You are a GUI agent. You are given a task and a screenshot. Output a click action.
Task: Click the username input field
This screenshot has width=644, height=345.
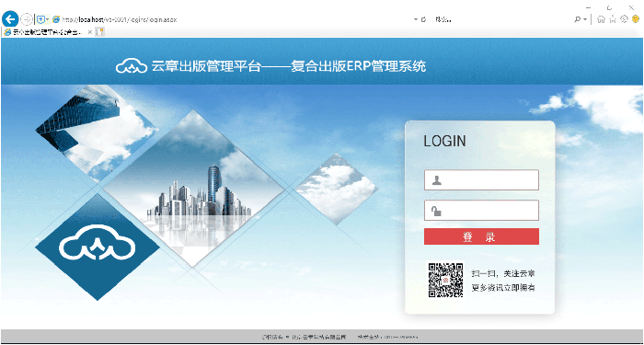[x=481, y=180]
